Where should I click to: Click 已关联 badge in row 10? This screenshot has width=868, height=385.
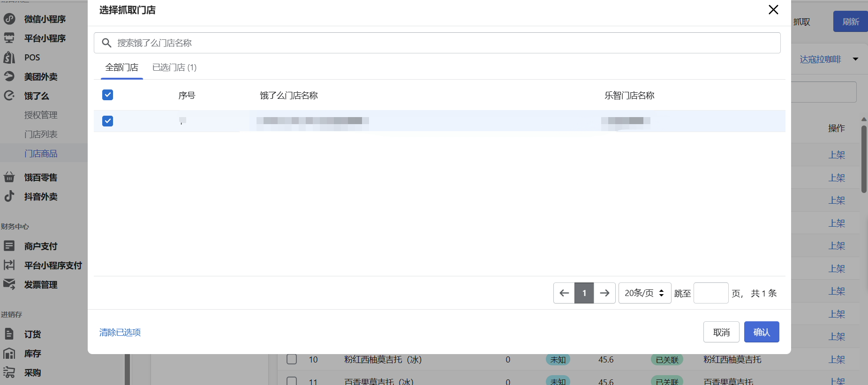pos(667,360)
